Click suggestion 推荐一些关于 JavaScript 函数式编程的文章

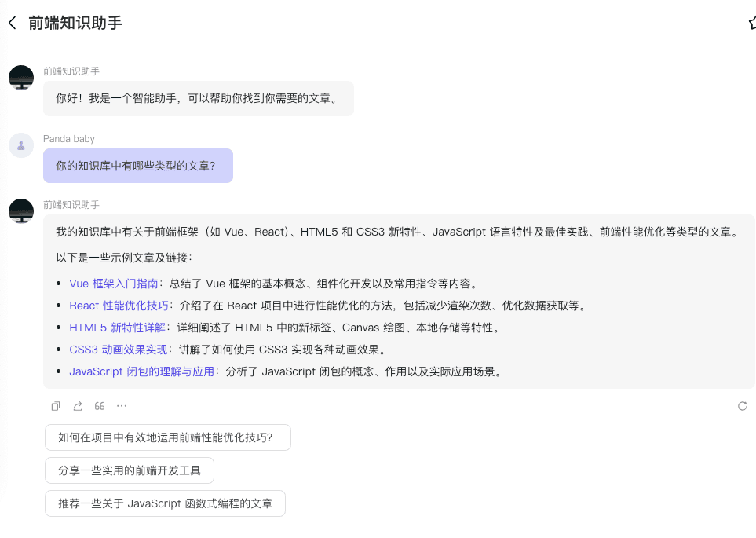tap(165, 503)
